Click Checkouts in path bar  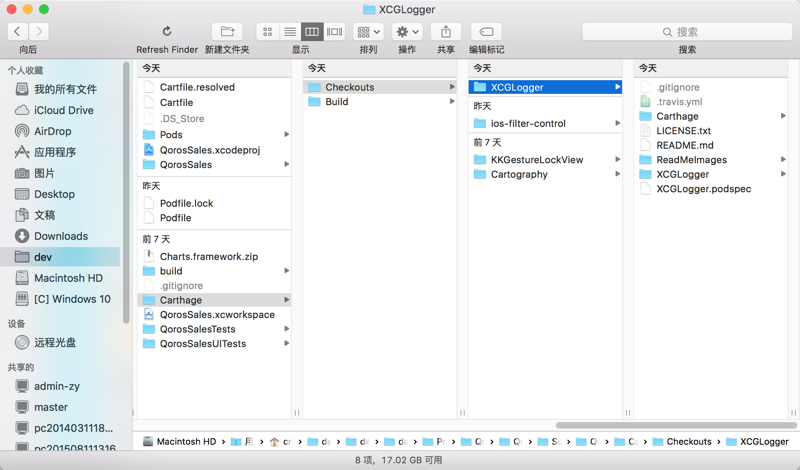click(682, 442)
